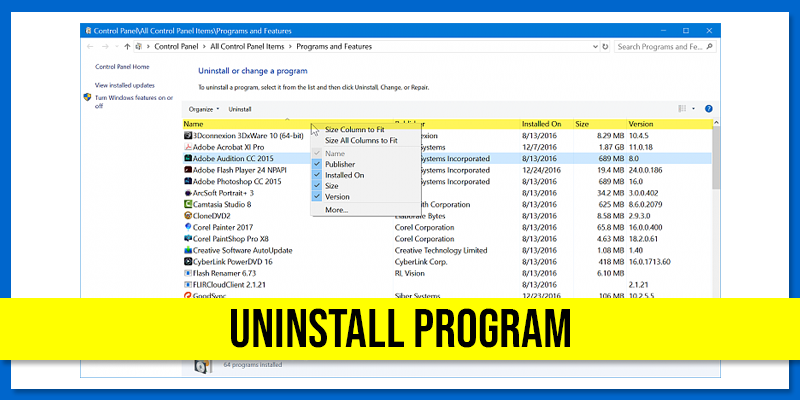
Task: Expand the chevron after Control Panel breadcrumb
Action: click(204, 46)
